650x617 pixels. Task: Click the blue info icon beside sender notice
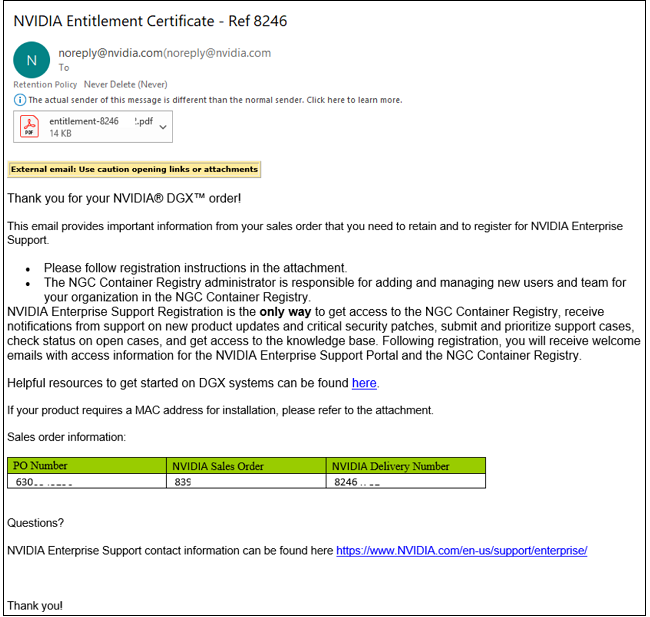(19, 100)
